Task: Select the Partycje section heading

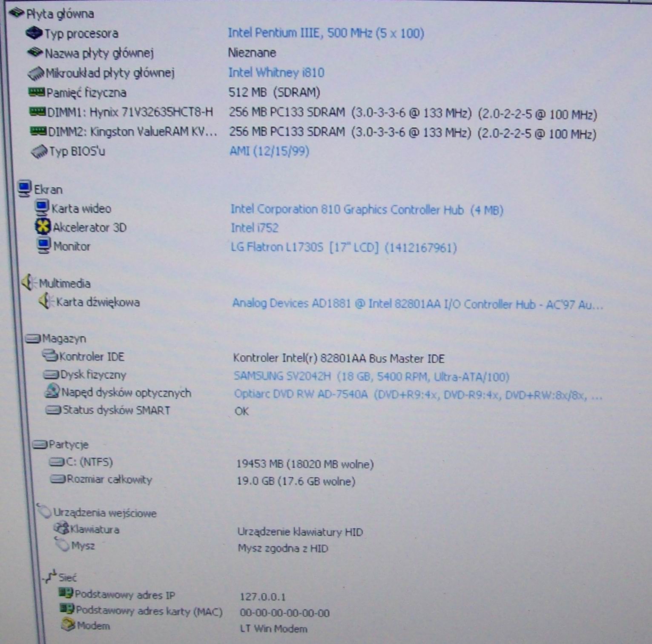Action: [69, 445]
